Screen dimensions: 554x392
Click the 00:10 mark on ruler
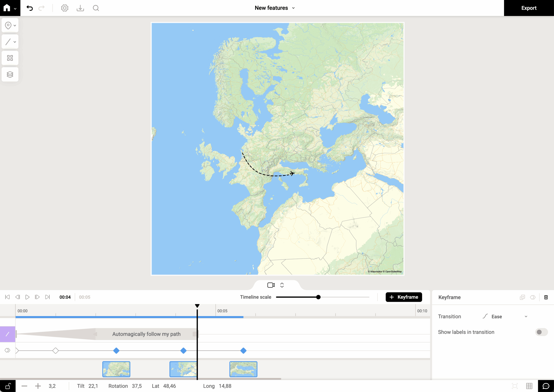tap(422, 311)
